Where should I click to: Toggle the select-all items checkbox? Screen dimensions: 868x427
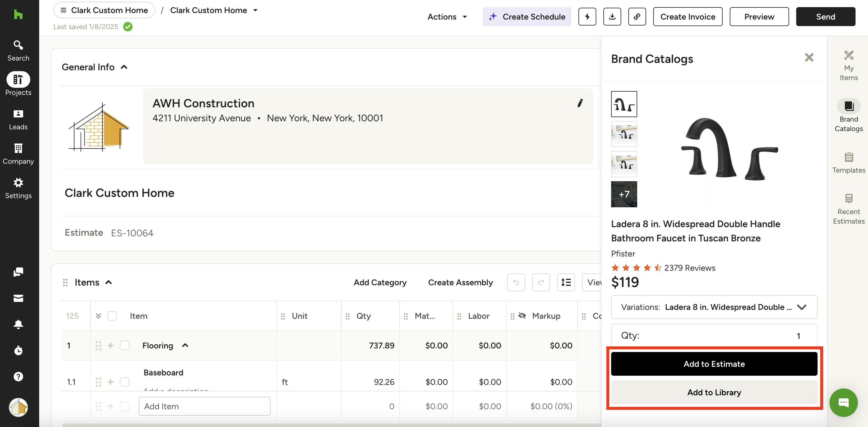click(112, 316)
